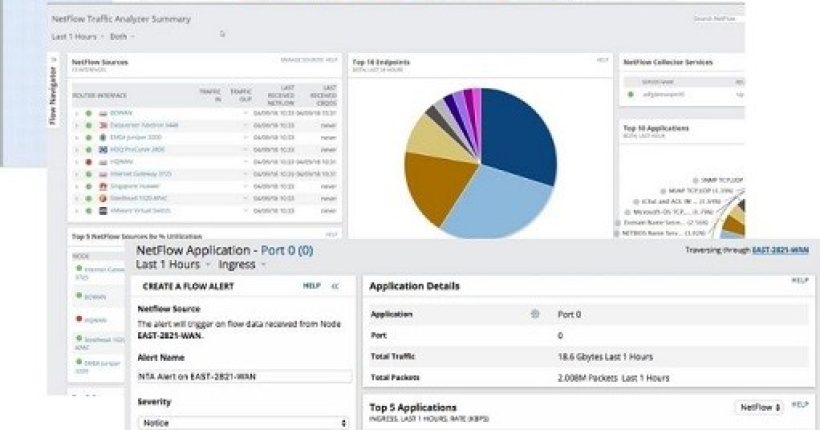
Task: Open Help in the Create a Flow Alert panel
Action: [x=312, y=286]
